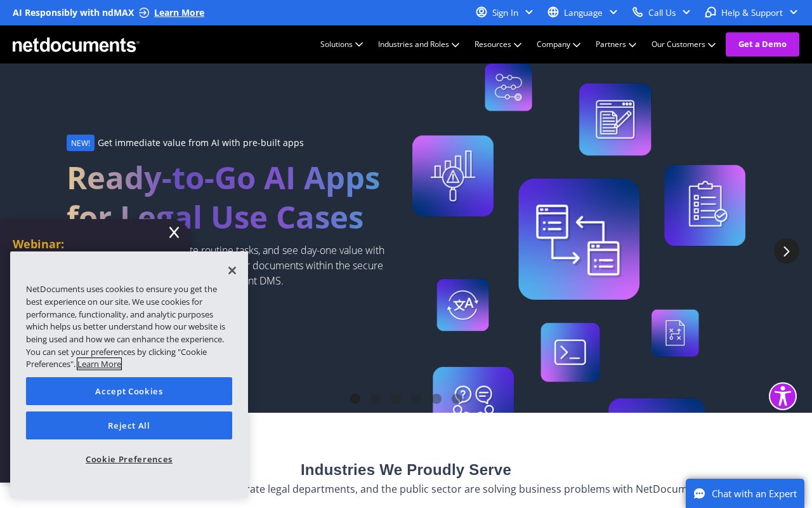Click the Help & Support headset icon
This screenshot has width=812, height=508.
pos(710,12)
